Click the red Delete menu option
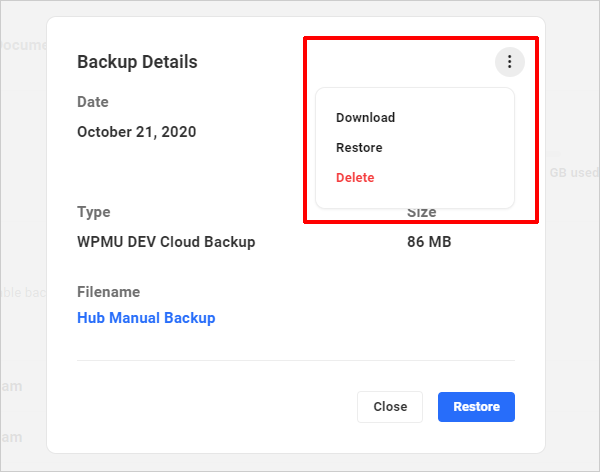600x472 pixels. 355,177
